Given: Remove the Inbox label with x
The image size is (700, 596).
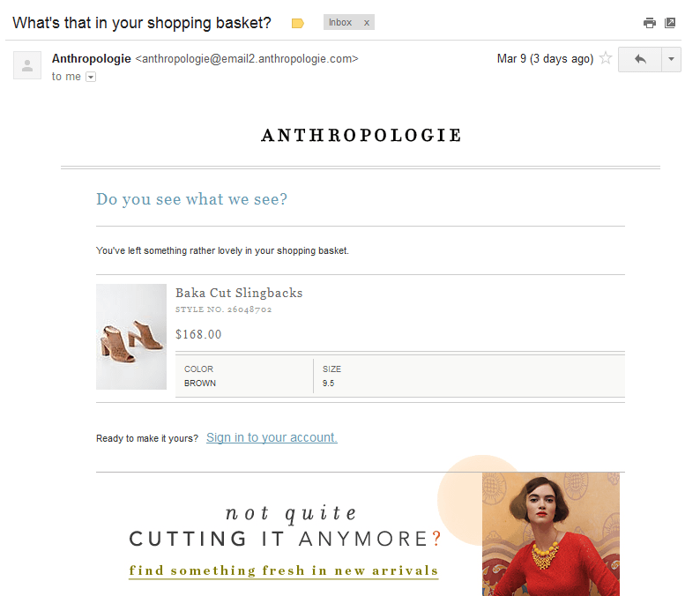Looking at the screenshot, I should 367,23.
